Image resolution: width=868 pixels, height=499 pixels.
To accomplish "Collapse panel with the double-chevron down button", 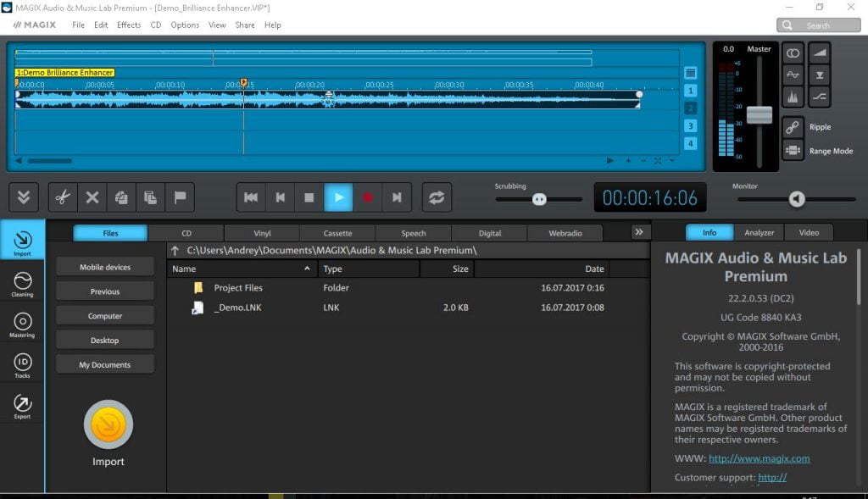I will click(x=24, y=197).
